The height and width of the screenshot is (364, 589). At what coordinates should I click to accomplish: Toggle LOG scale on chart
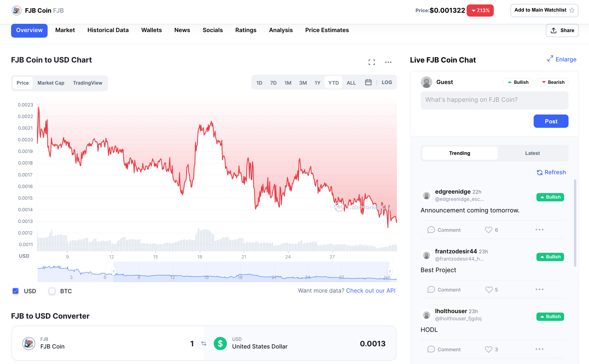point(387,82)
